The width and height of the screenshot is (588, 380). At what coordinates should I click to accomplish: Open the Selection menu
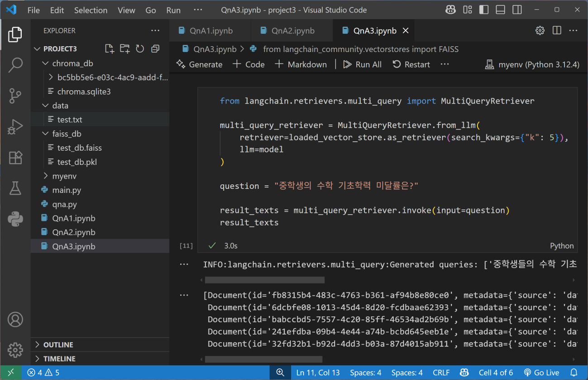pyautogui.click(x=91, y=10)
